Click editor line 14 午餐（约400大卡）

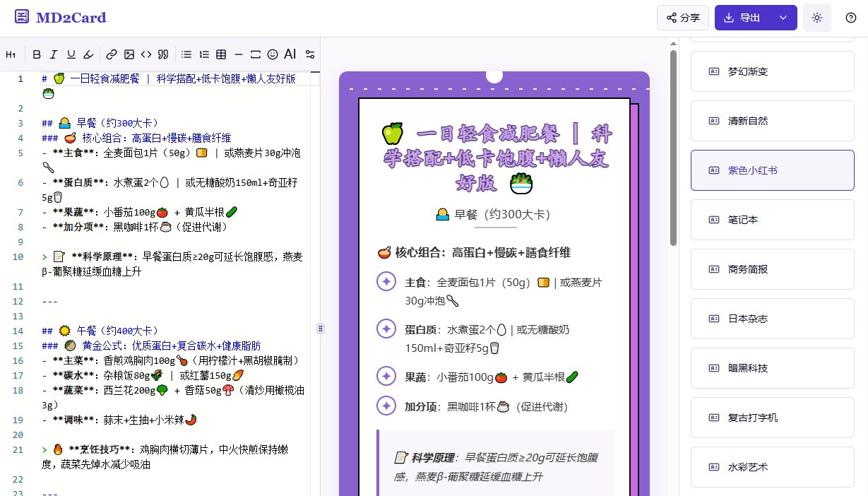100,331
